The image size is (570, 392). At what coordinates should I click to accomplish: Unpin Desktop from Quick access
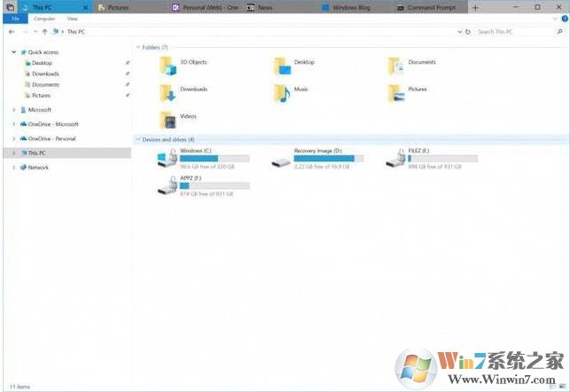coord(128,63)
